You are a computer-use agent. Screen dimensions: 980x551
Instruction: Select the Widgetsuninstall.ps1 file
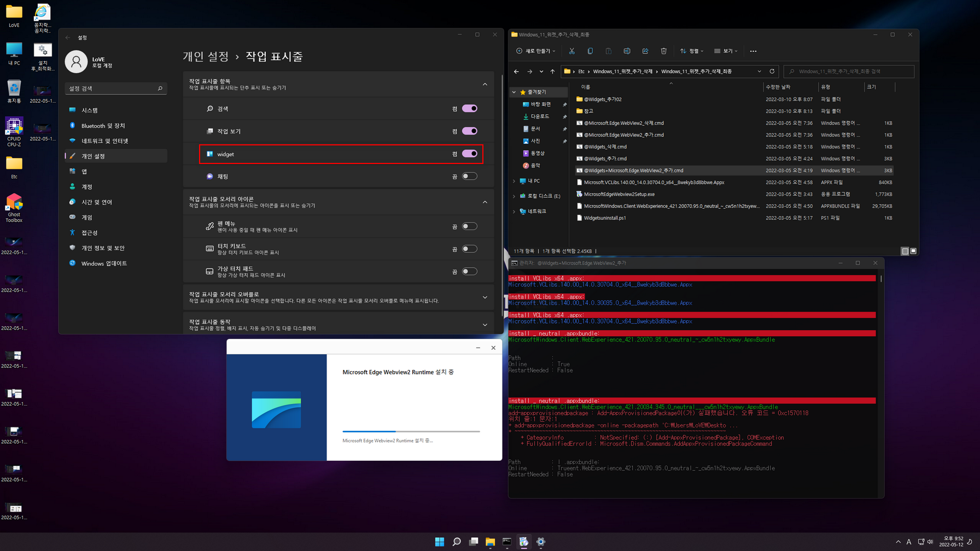(605, 218)
